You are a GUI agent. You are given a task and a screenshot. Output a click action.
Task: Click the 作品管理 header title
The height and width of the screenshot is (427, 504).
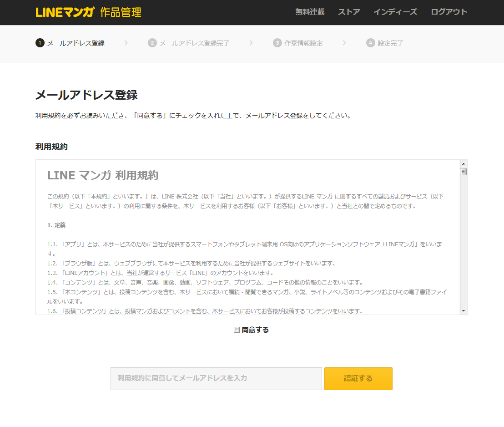(121, 12)
